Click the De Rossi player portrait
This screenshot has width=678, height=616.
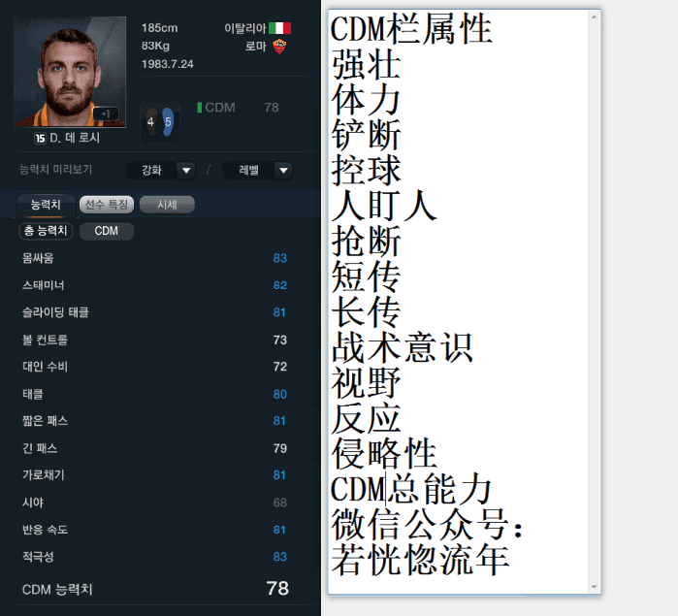pos(70,72)
